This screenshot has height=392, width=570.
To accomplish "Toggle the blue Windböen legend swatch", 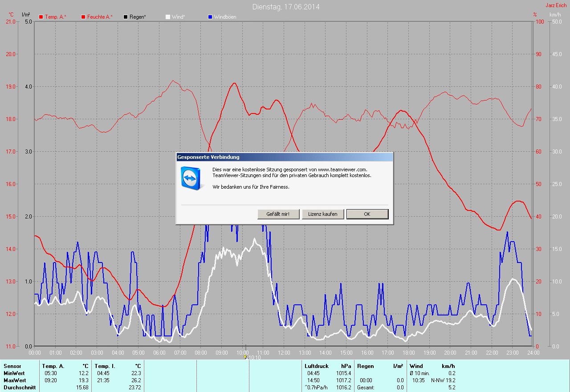I will [x=210, y=17].
